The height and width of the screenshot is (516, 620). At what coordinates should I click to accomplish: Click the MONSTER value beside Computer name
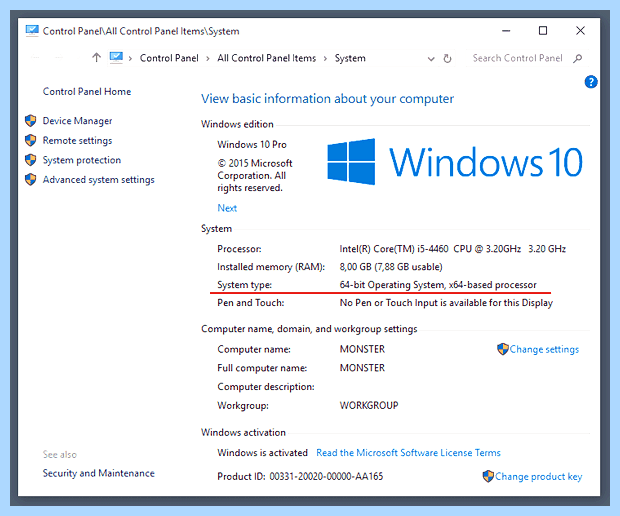coord(362,349)
